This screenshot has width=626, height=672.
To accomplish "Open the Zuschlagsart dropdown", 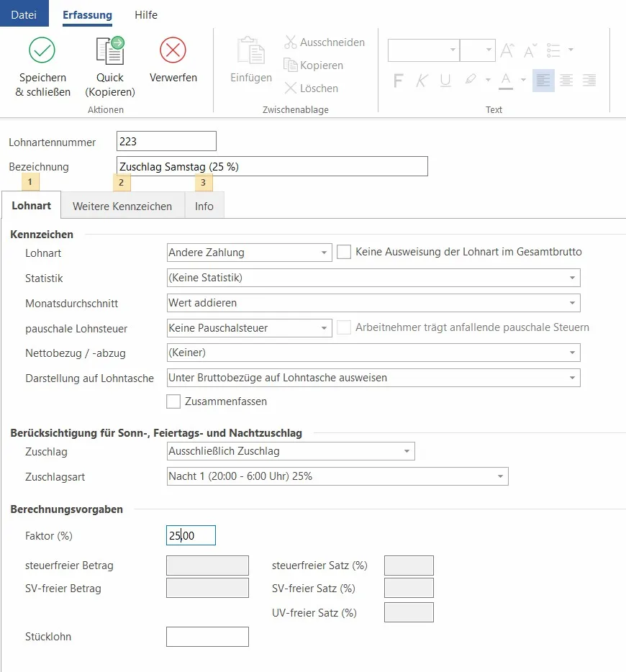I will 500,477.
